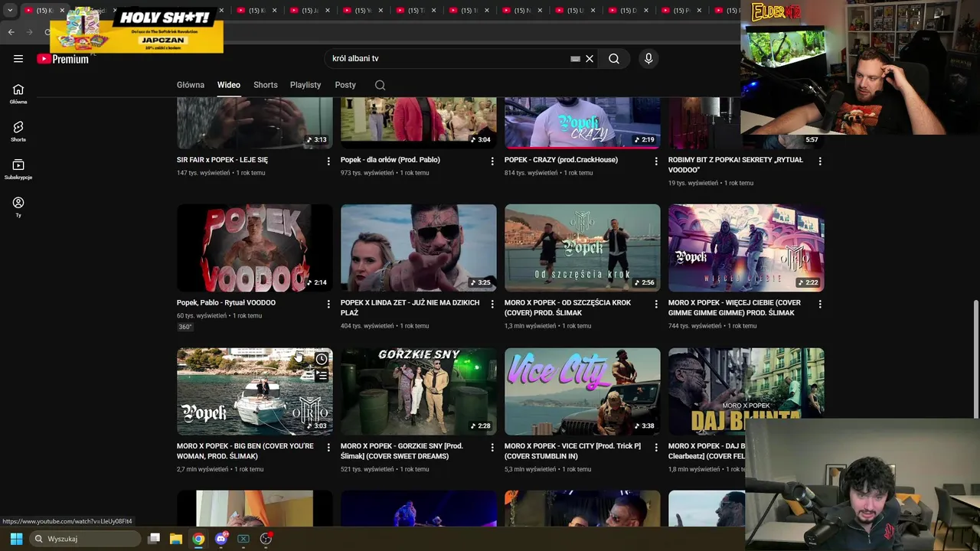This screenshot has height=551, width=980.
Task: Open the Ty section in sidebar
Action: coord(18,207)
